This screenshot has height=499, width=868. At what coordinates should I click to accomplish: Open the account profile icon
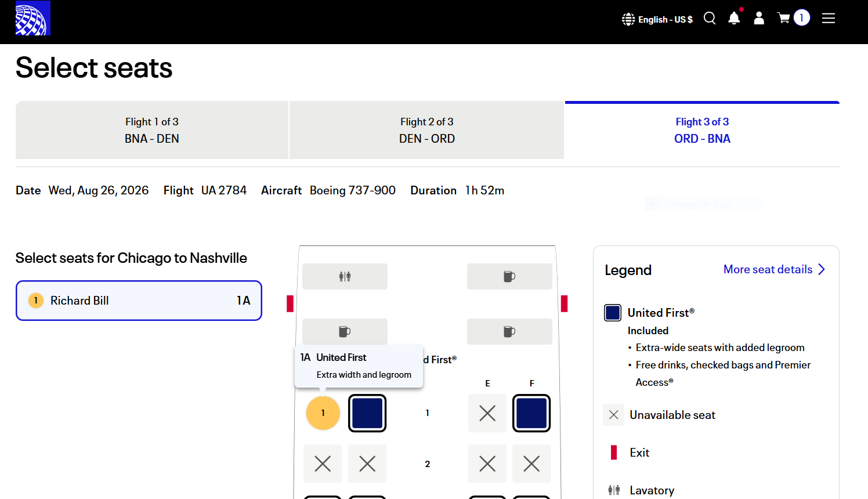tap(759, 19)
